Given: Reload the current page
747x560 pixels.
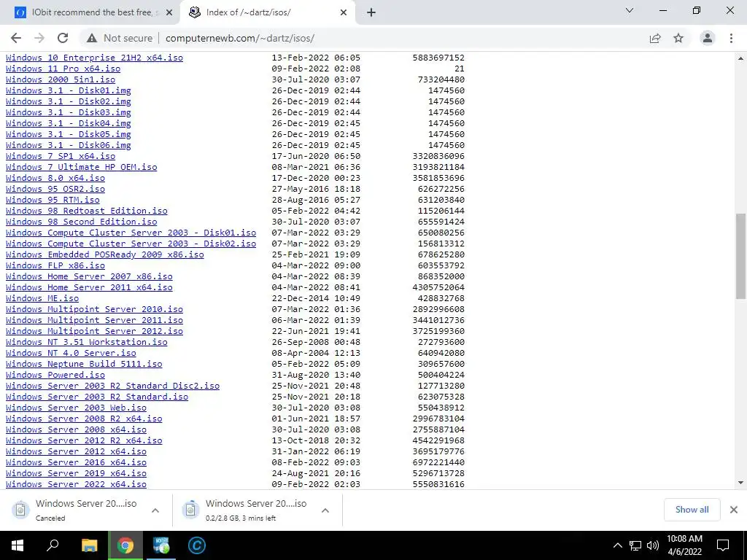Looking at the screenshot, I should (63, 38).
